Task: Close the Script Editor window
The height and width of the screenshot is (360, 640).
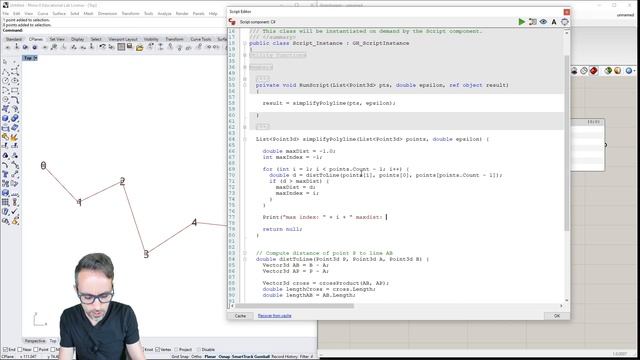Action: (567, 12)
